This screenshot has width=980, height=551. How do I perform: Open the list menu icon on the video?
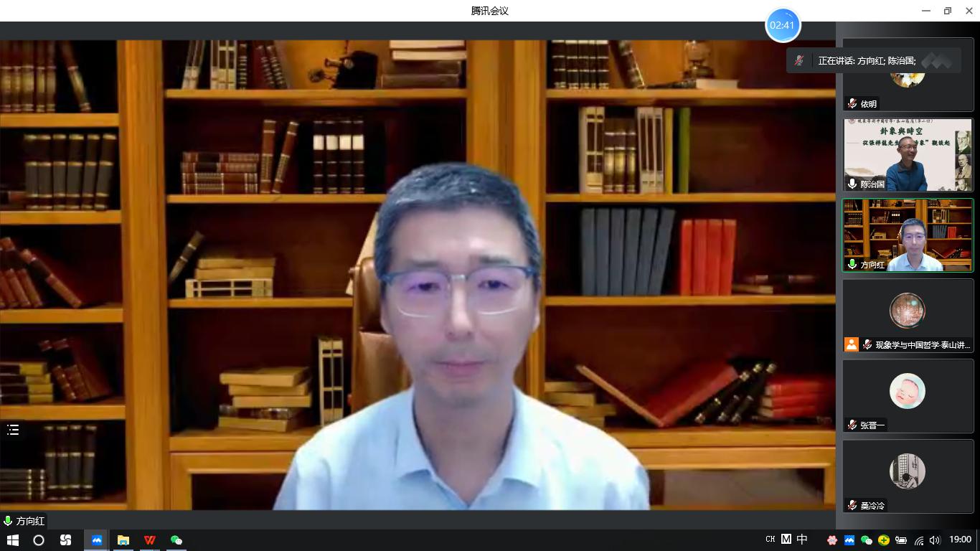(x=13, y=430)
